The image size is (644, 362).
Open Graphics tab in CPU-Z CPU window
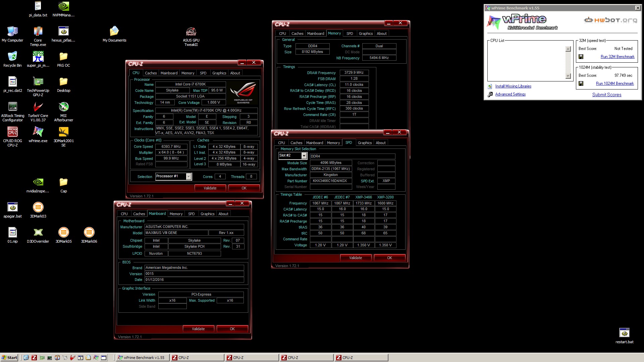coord(219,73)
